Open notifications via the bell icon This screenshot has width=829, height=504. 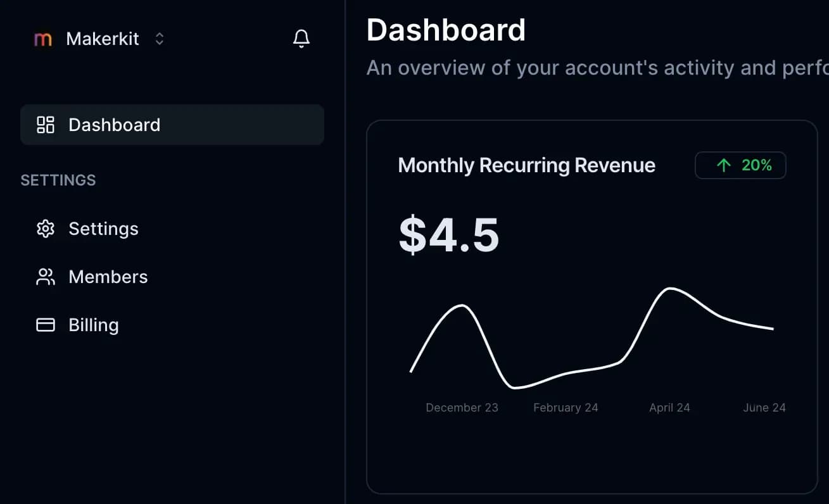click(x=301, y=38)
